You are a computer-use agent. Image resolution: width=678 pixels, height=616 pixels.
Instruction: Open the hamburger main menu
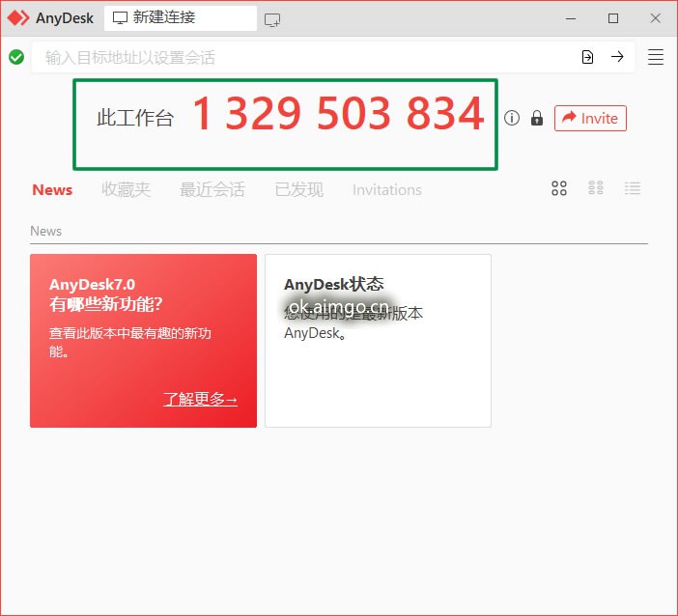[x=656, y=57]
